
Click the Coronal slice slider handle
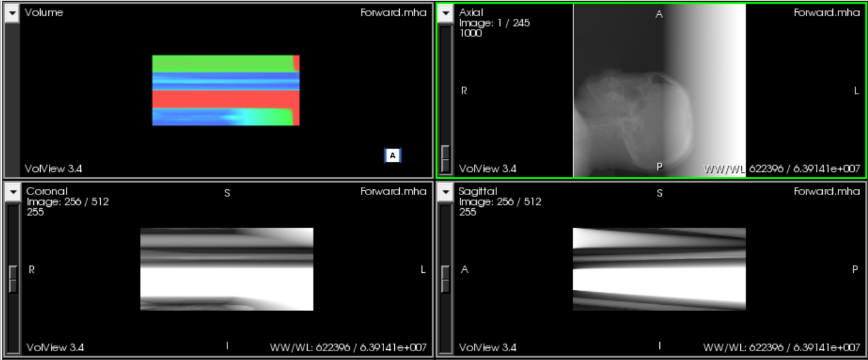pyautogui.click(x=13, y=278)
